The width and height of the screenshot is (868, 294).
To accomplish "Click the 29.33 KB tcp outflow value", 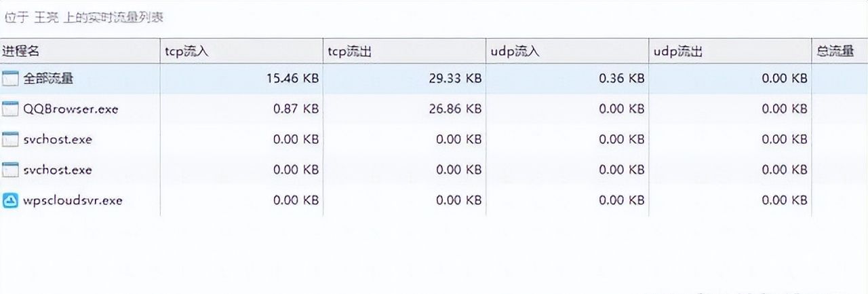I will pos(456,78).
